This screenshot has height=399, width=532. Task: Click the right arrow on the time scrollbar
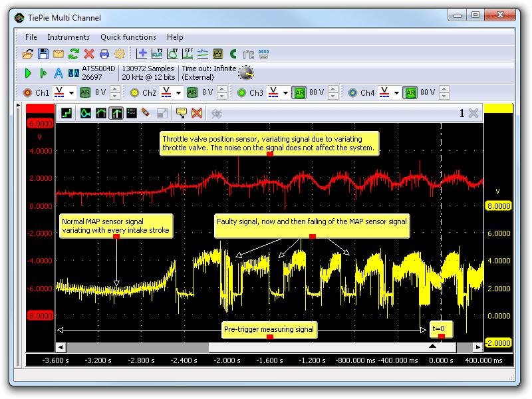pos(477,347)
